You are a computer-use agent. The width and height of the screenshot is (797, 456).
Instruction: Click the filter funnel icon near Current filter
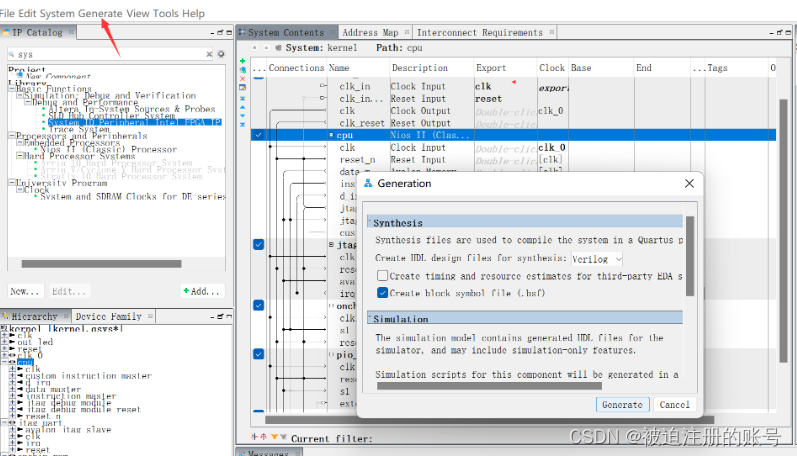point(275,437)
